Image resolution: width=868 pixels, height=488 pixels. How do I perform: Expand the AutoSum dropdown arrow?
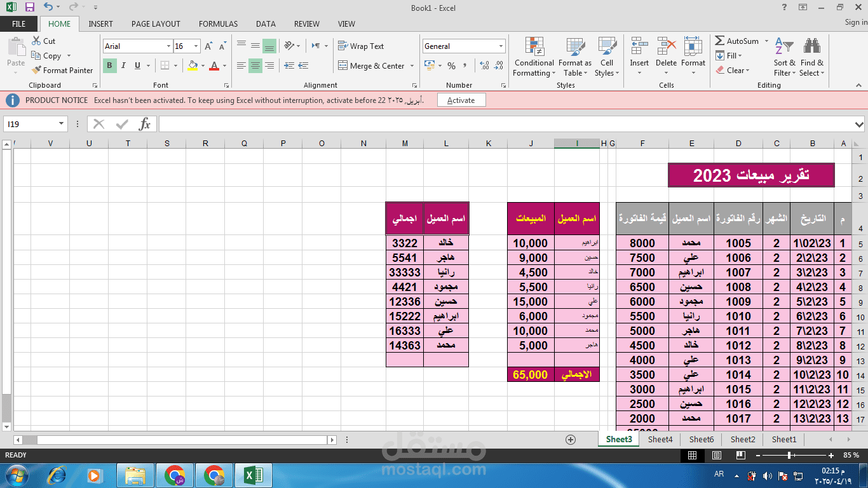pyautogui.click(x=766, y=41)
